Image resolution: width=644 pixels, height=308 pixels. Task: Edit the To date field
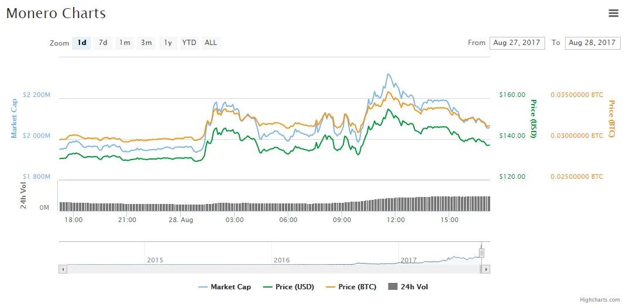tap(593, 43)
